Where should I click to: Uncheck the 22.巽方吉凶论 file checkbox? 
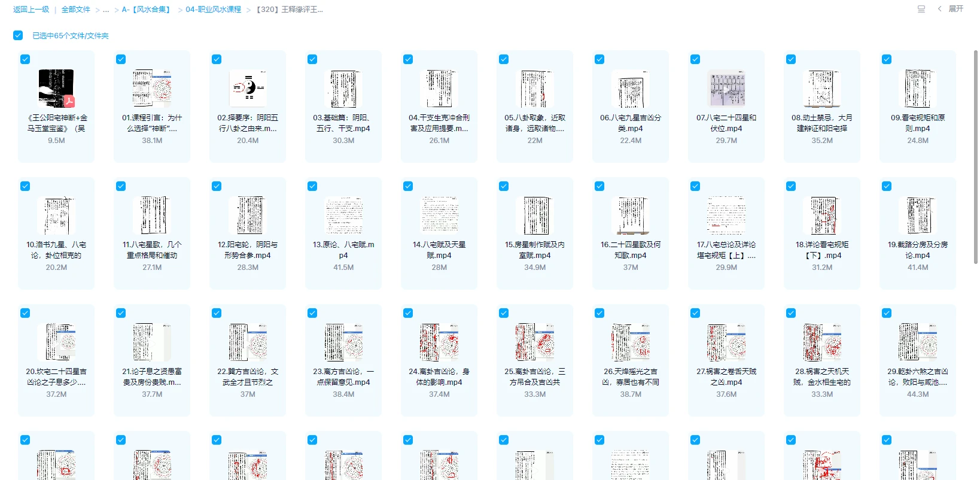point(217,313)
